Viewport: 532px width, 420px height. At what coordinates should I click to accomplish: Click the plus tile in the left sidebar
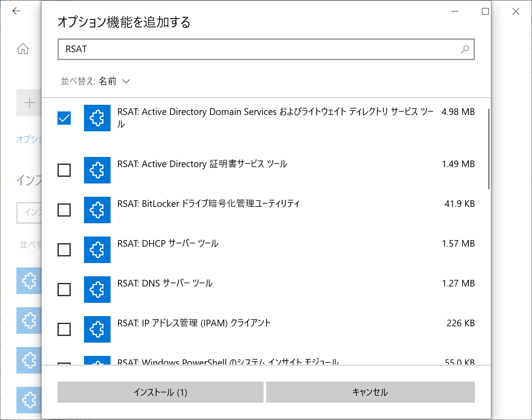(29, 102)
